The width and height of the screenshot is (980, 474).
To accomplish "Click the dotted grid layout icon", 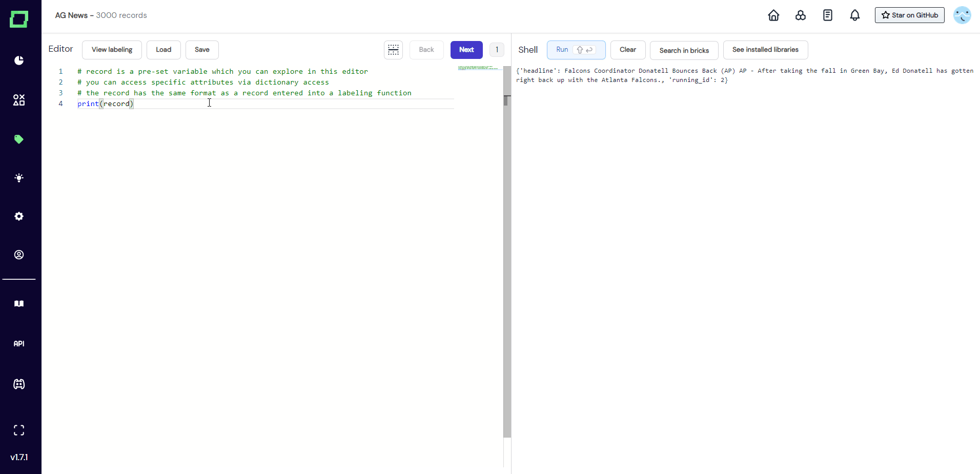I will pos(393,50).
